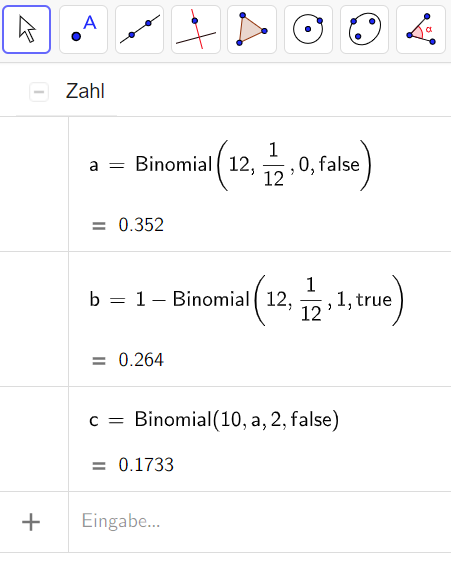
Task: Collapse the Zahl group
Action: click(39, 92)
